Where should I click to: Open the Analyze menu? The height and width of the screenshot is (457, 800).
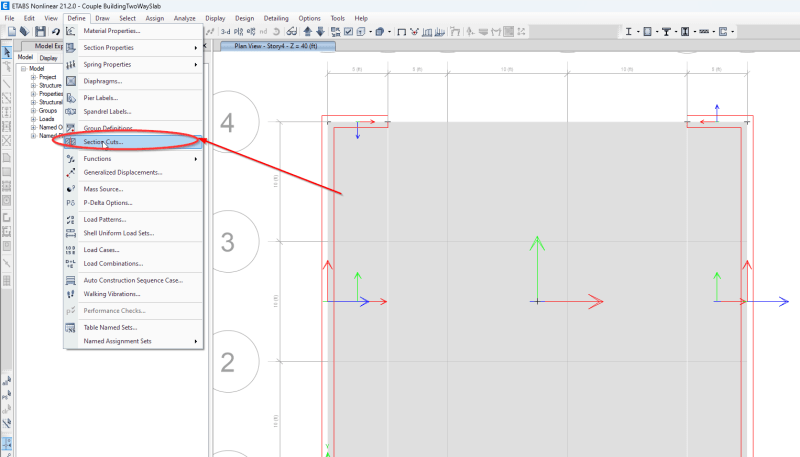(x=185, y=18)
